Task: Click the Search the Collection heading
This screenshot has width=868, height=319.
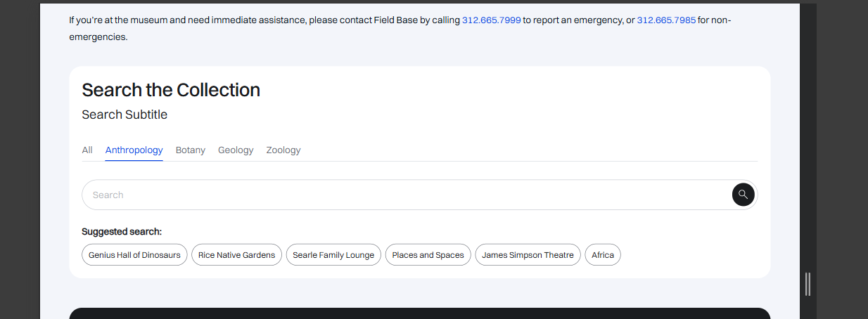Action: 171,90
